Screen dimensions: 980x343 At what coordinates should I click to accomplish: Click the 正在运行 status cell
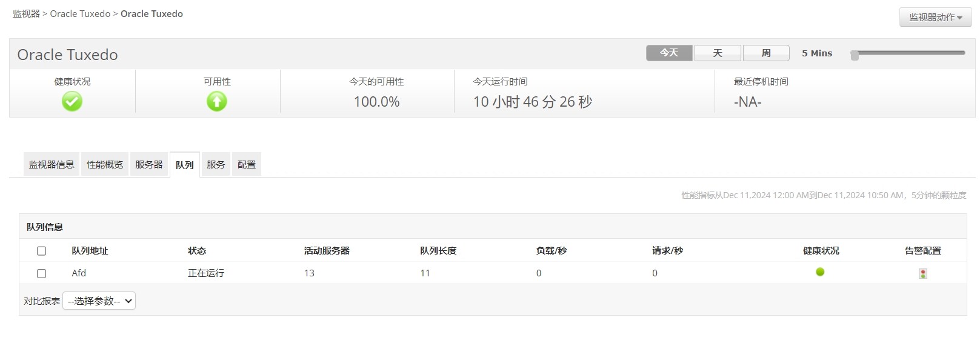click(x=206, y=273)
